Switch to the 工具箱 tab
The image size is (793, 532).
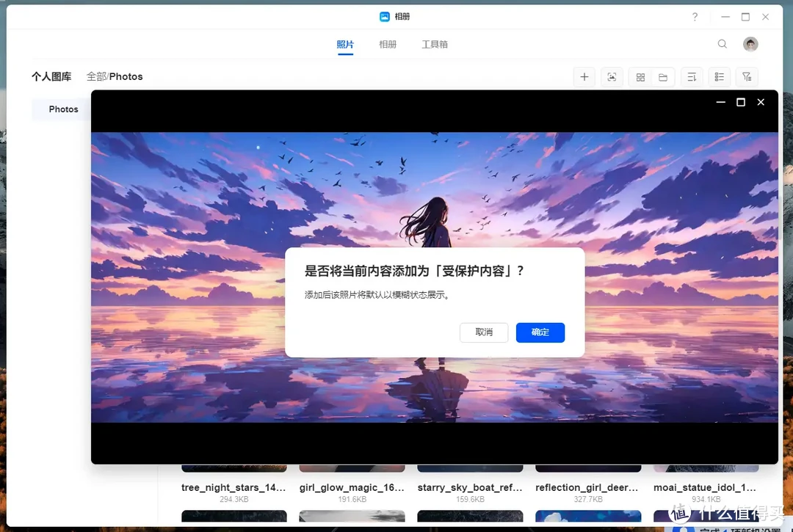(x=434, y=44)
